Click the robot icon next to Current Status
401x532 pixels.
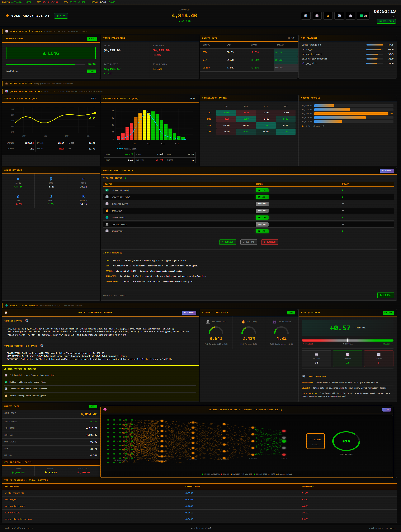(27, 320)
